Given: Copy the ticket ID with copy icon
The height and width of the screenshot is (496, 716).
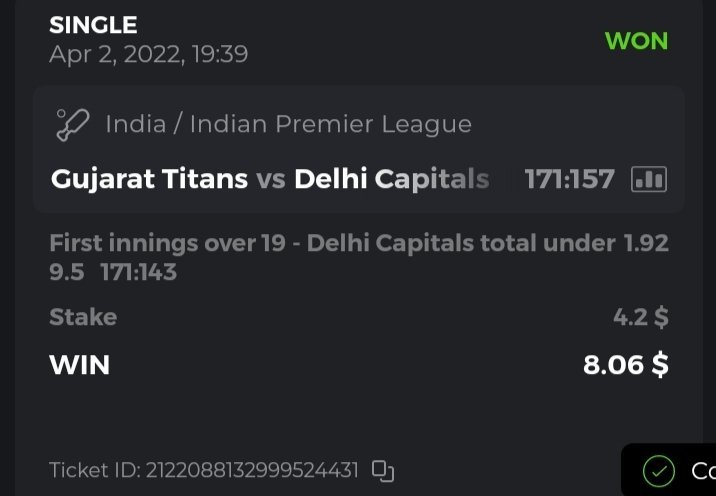Looking at the screenshot, I should [383, 470].
